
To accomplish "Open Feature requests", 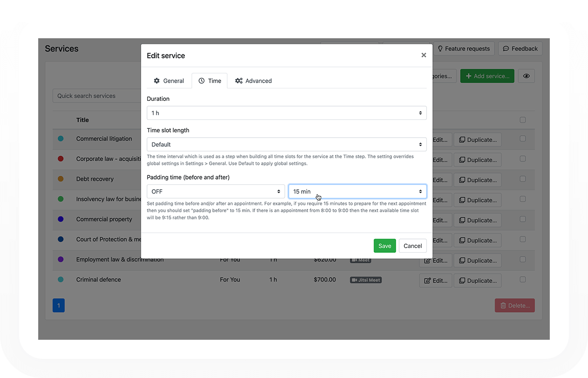I will [463, 49].
